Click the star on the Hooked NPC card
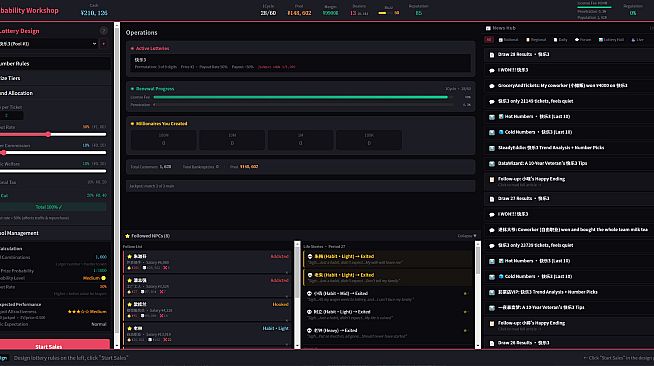The image size is (654, 366). (130, 304)
